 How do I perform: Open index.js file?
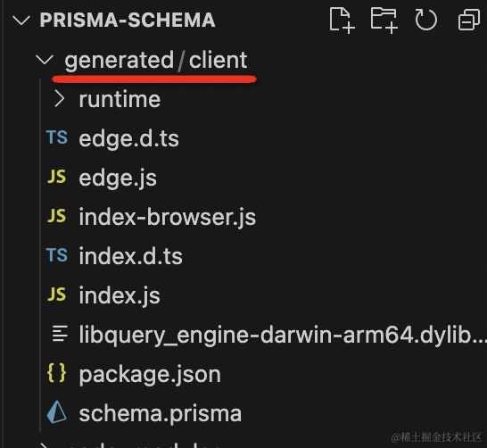click(120, 295)
